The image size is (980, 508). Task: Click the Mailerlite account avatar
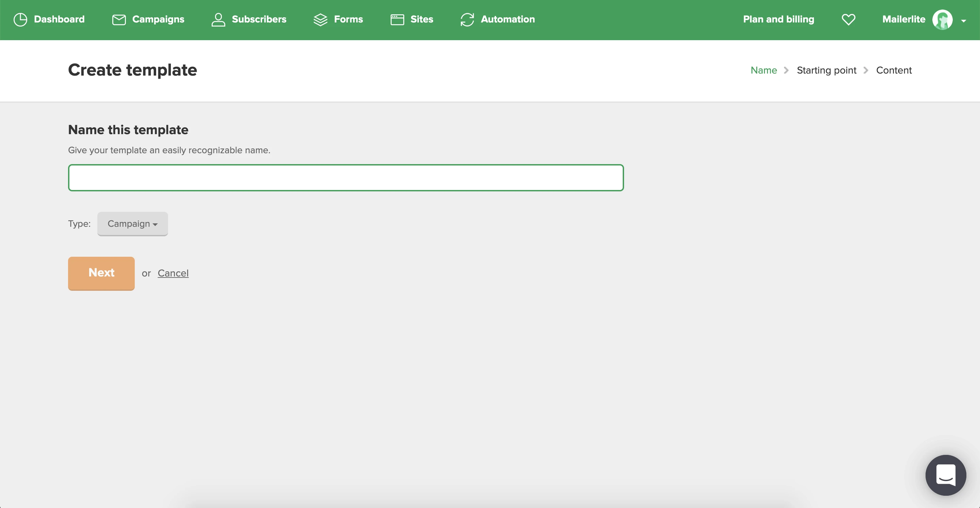(x=942, y=20)
